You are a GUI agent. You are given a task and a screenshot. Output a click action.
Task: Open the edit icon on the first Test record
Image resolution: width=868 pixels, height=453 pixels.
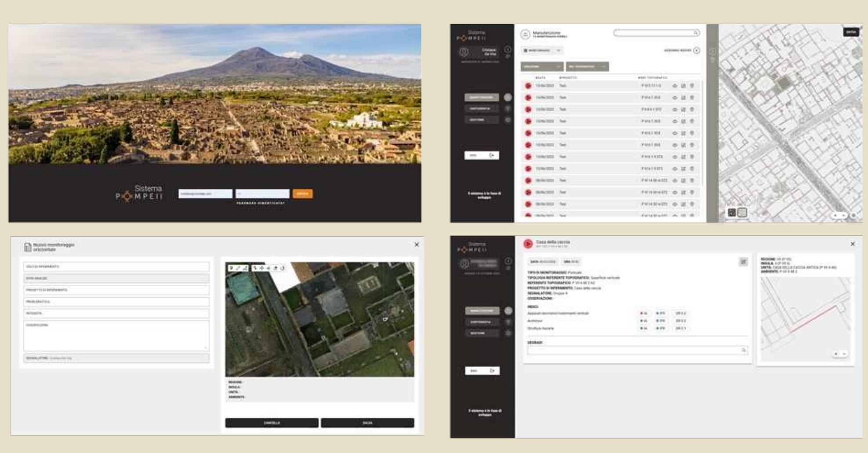coord(684,85)
